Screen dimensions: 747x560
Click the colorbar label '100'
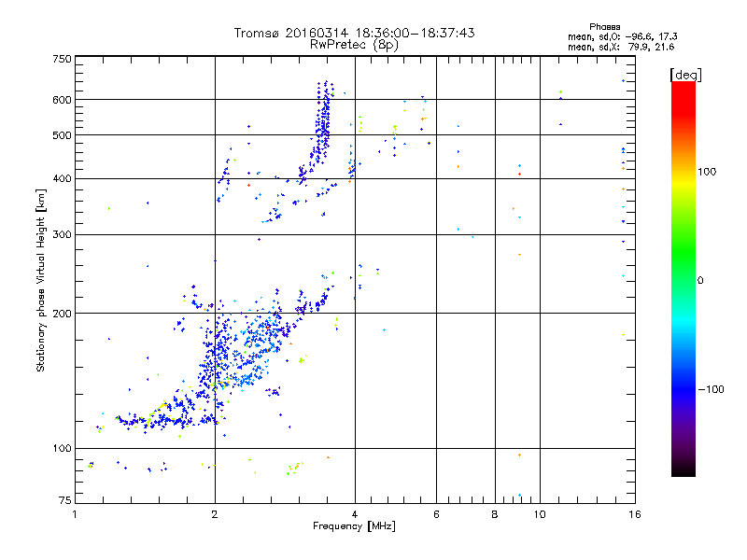[707, 172]
